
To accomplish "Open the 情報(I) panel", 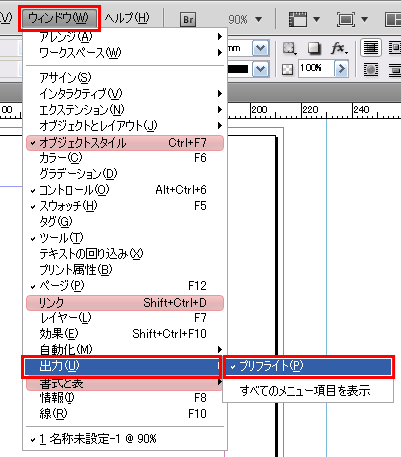I will point(125,398).
